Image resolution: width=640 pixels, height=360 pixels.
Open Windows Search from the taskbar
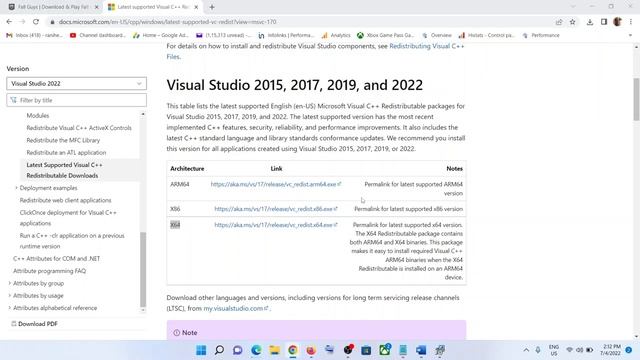tap(219, 350)
